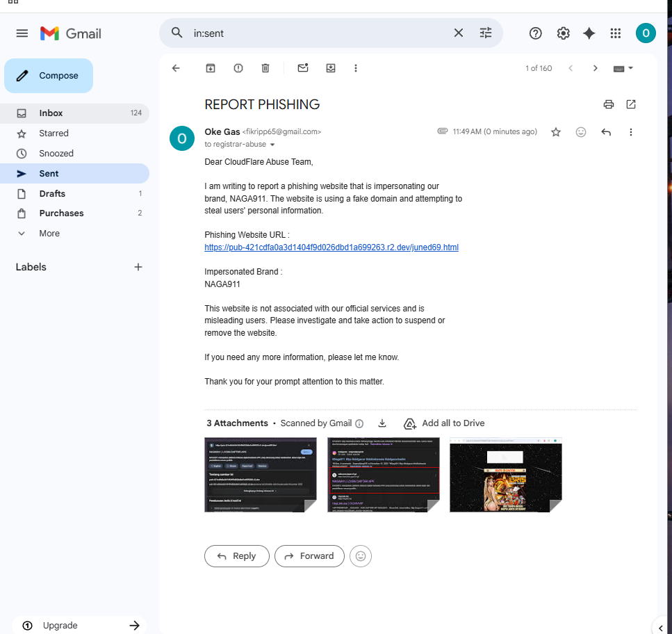This screenshot has height=634, width=672.
Task: Click sender name Oke Gas
Action: tap(222, 132)
